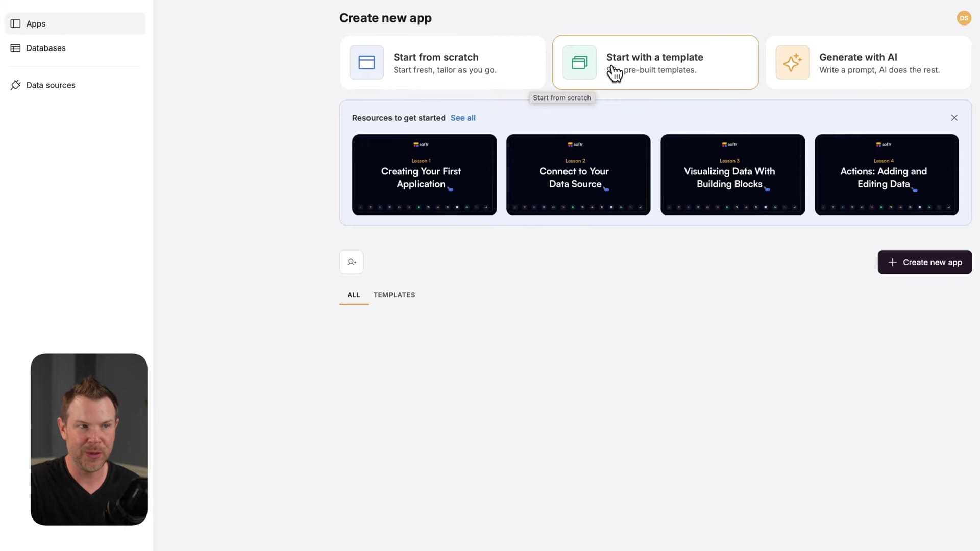
Task: Open Lesson 3 Visualizing Data With Building Blocks
Action: point(732,174)
